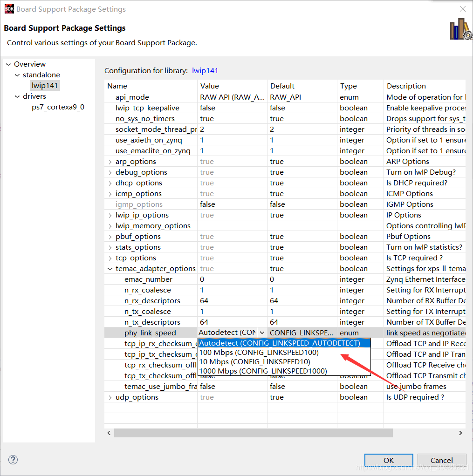Select the n_tx_descriptors value 64
Screen dimensions: 473x476
[x=233, y=322]
